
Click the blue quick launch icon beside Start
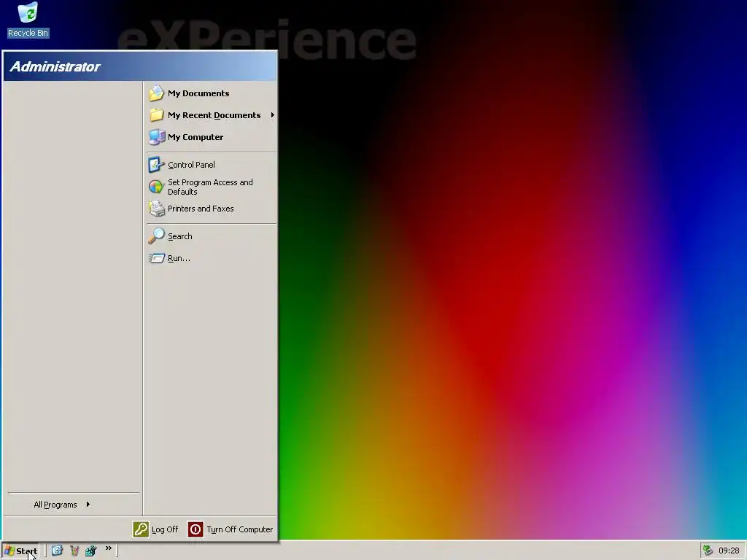(57, 551)
